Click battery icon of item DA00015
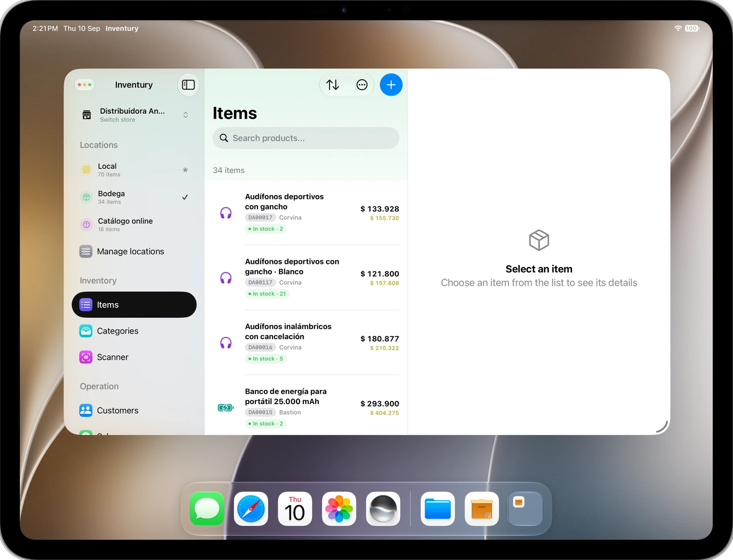This screenshot has width=733, height=560. tap(226, 408)
